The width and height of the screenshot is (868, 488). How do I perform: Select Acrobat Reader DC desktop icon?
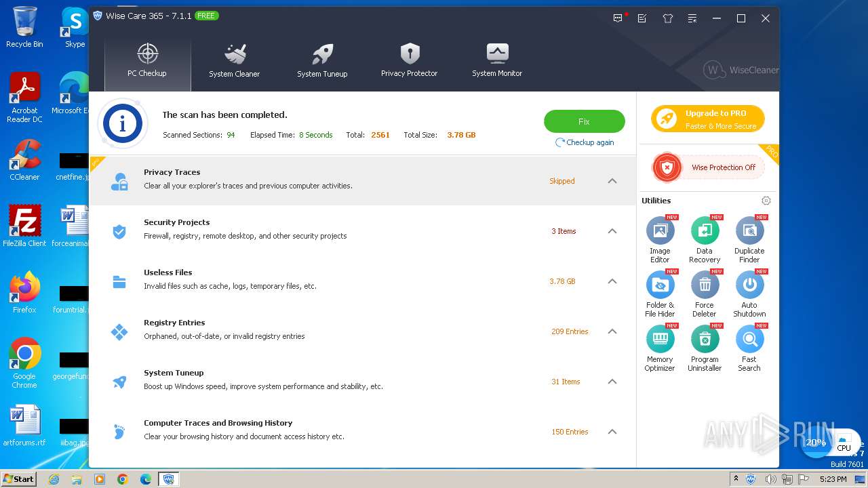pyautogui.click(x=24, y=98)
